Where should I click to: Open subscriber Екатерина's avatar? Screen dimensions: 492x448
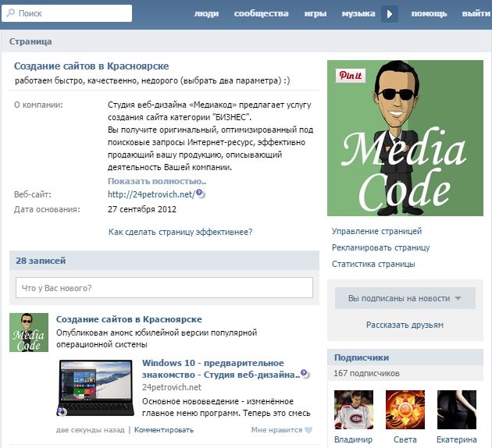point(456,410)
